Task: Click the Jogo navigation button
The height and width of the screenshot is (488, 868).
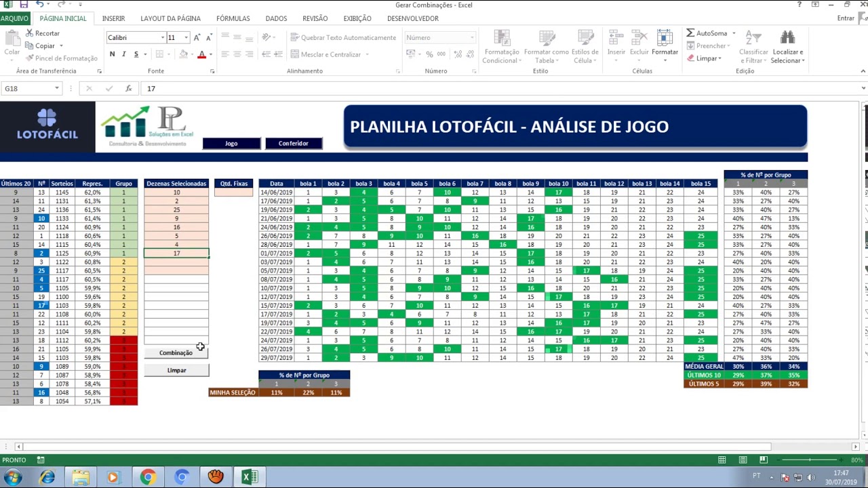Action: click(x=231, y=143)
